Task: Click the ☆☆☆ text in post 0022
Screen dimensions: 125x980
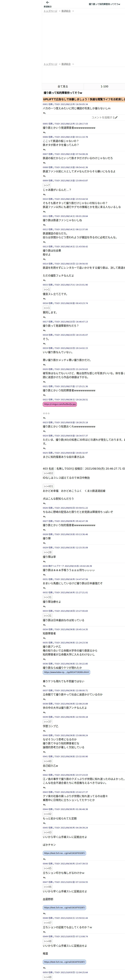Action: [x=46, y=414]
